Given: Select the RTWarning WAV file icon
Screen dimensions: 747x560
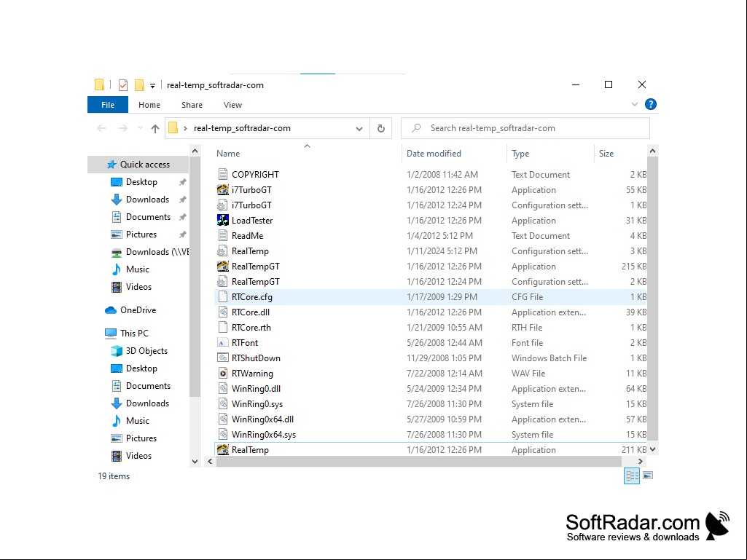Looking at the screenshot, I should click(222, 373).
